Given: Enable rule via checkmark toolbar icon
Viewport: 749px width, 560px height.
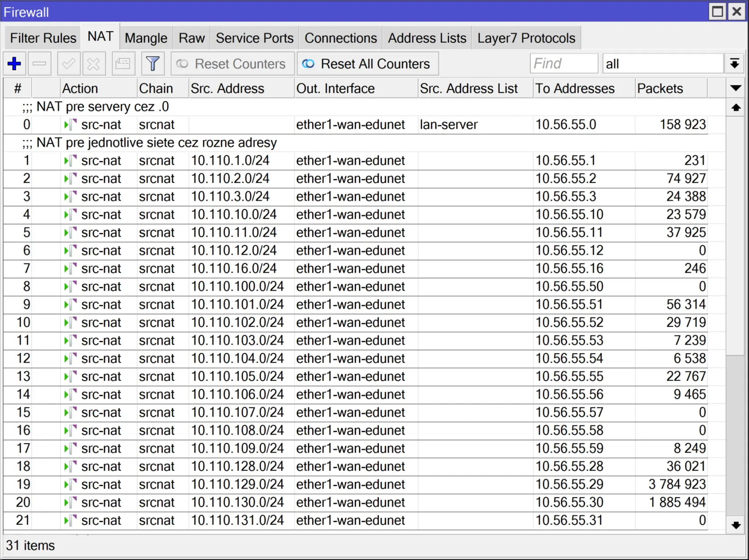Looking at the screenshot, I should [x=68, y=64].
